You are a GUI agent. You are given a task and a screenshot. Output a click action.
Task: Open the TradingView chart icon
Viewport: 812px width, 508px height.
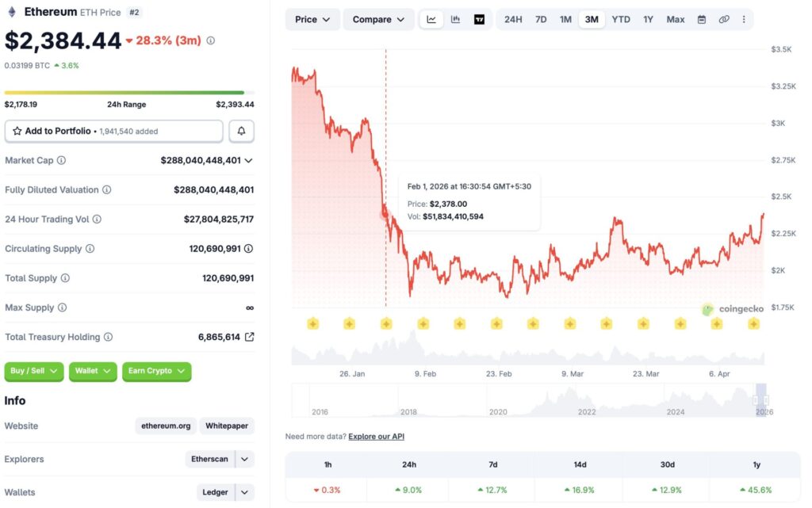pos(480,19)
